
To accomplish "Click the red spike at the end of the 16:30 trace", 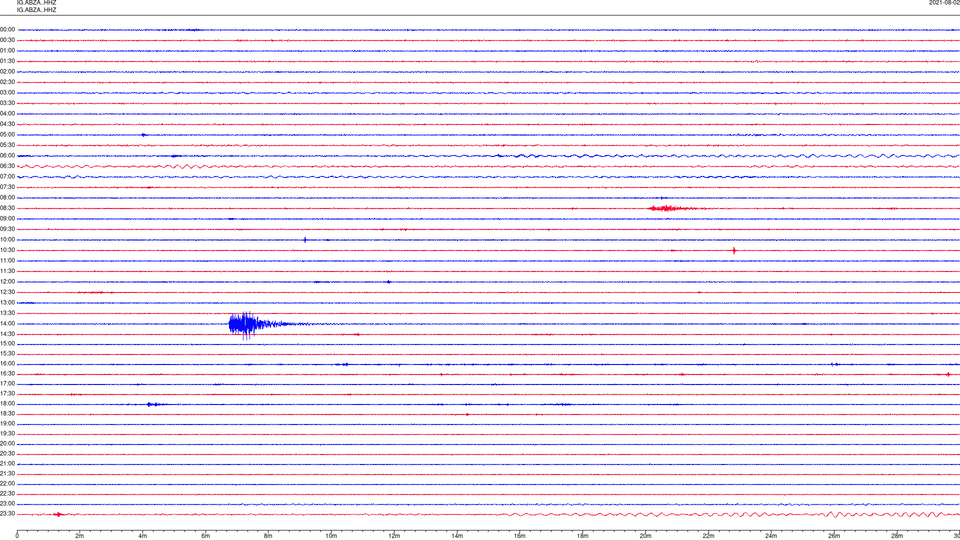I will click(948, 374).
